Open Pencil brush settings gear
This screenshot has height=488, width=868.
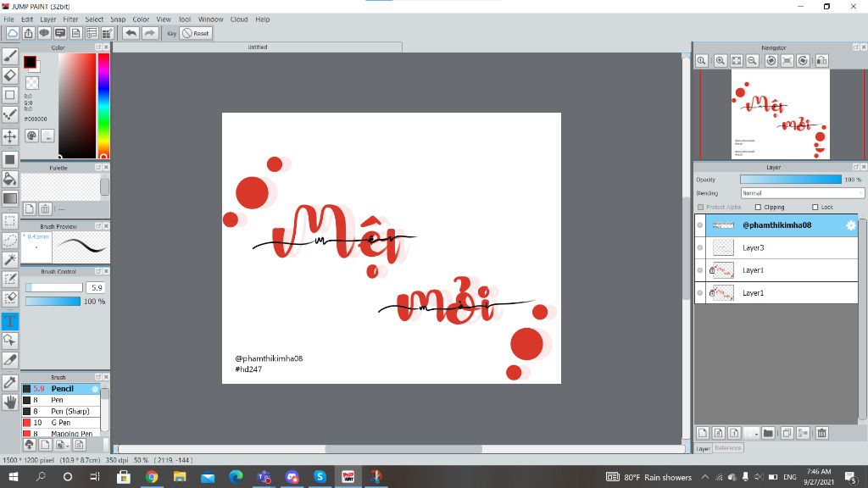coord(95,389)
